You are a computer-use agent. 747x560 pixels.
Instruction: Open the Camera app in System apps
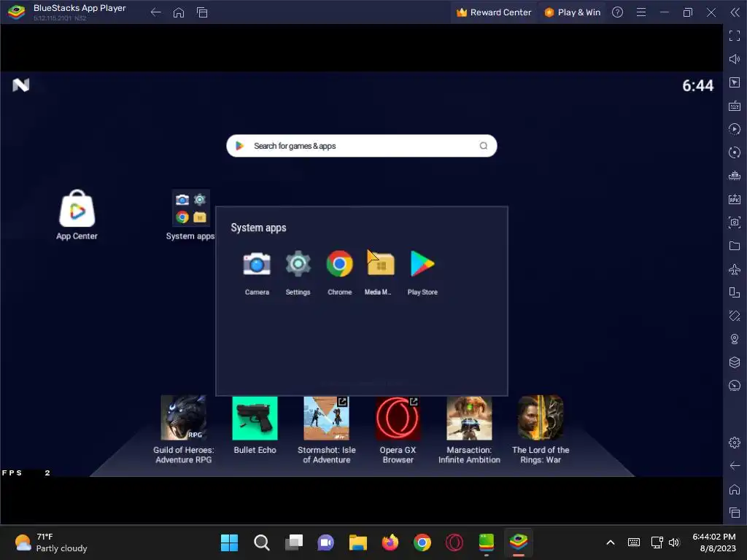pyautogui.click(x=257, y=264)
